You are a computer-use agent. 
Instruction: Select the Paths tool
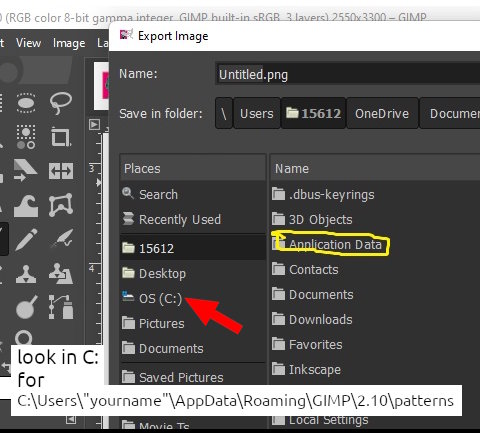61,307
